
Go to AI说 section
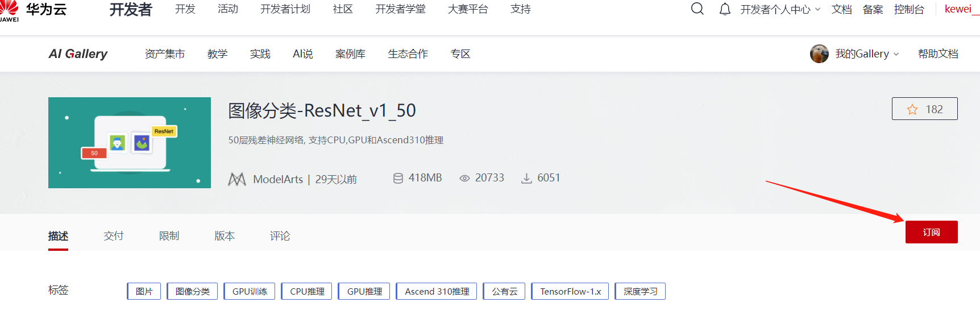click(x=302, y=54)
